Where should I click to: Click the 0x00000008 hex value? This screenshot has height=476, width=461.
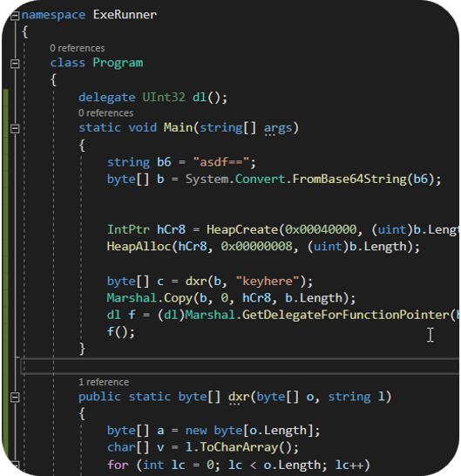pos(256,247)
